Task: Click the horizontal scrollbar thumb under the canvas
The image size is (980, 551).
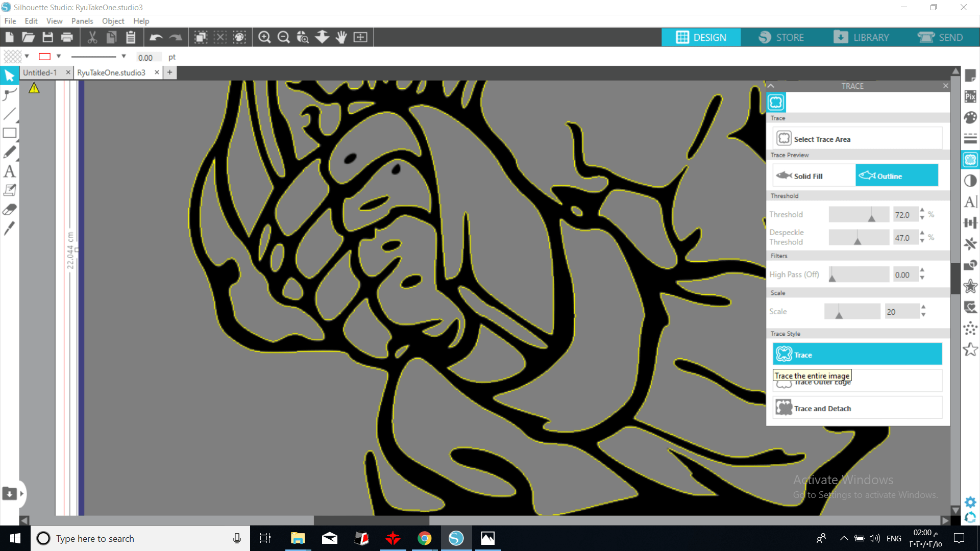Action: 371,520
